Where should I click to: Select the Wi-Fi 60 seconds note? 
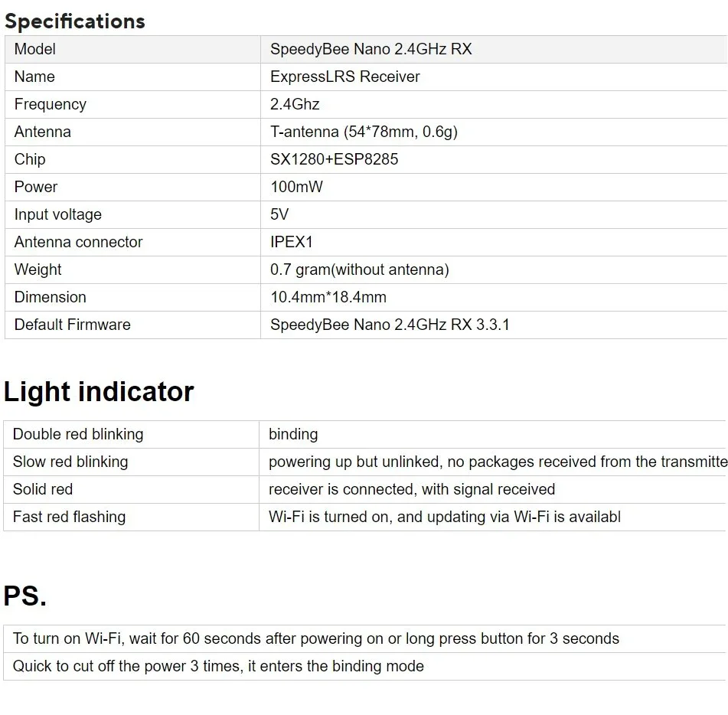pyautogui.click(x=364, y=639)
